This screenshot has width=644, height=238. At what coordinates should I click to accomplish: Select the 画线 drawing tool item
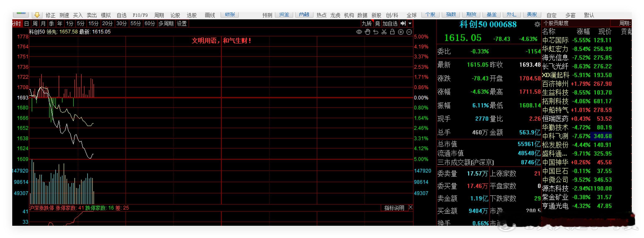coord(210,15)
